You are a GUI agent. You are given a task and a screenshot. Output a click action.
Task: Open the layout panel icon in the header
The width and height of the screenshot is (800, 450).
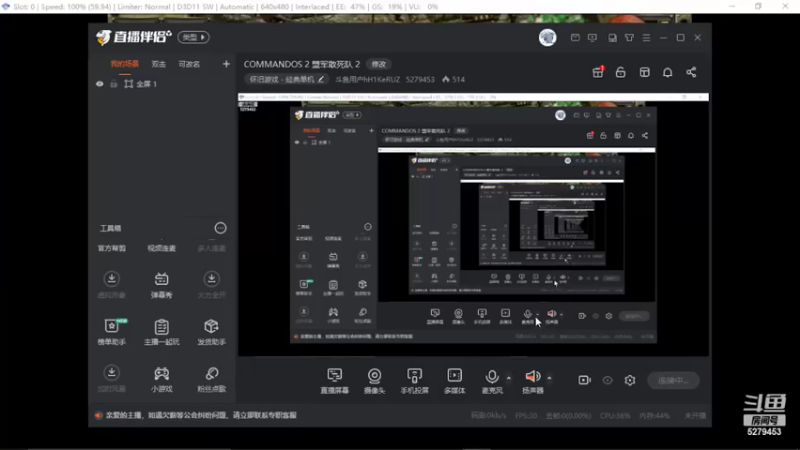(644, 72)
